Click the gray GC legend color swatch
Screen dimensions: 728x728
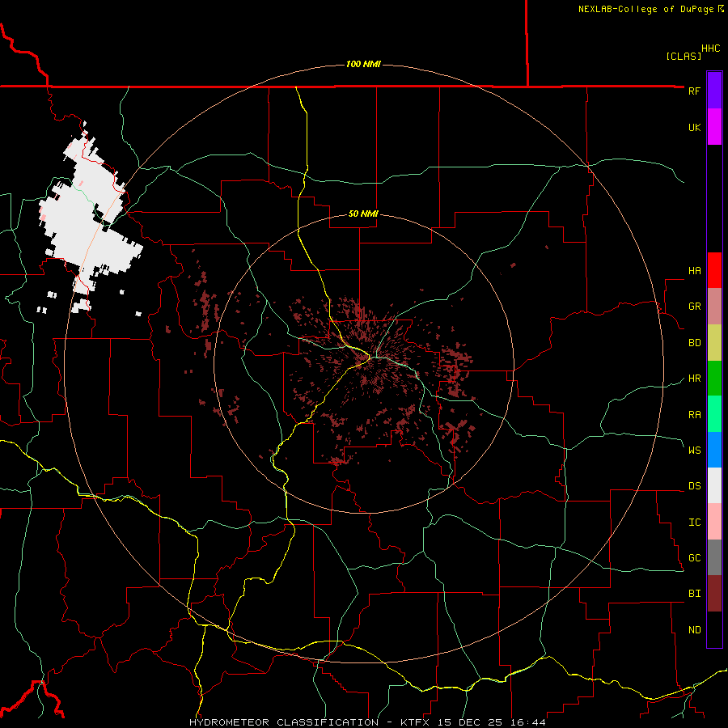click(x=714, y=557)
